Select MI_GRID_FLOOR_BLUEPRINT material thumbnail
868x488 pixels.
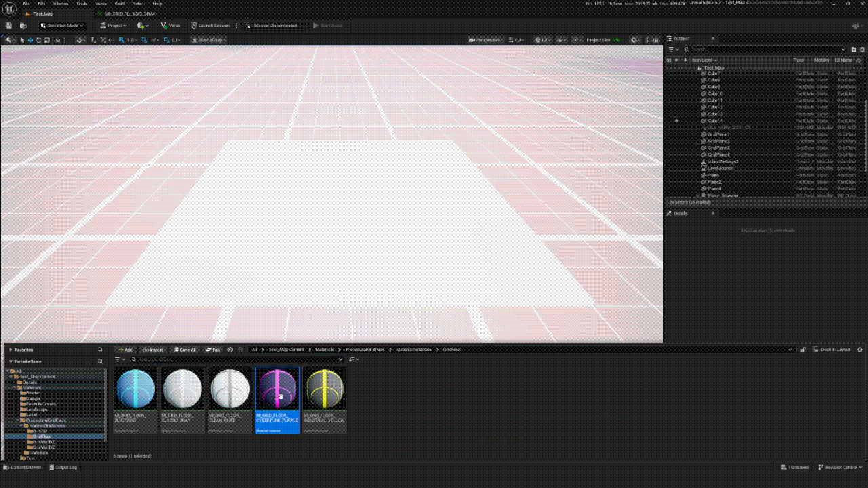pyautogui.click(x=136, y=400)
